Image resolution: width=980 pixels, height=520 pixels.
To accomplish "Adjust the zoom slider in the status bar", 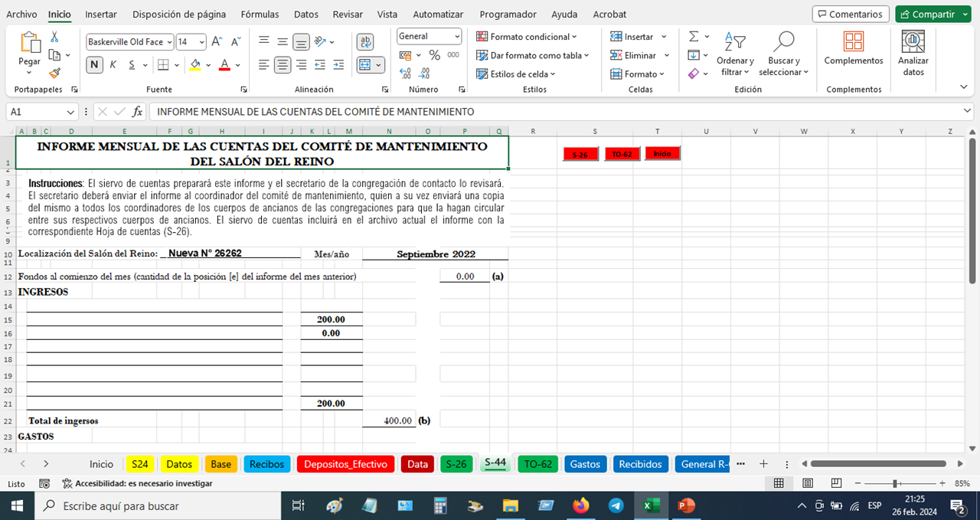I will point(896,483).
